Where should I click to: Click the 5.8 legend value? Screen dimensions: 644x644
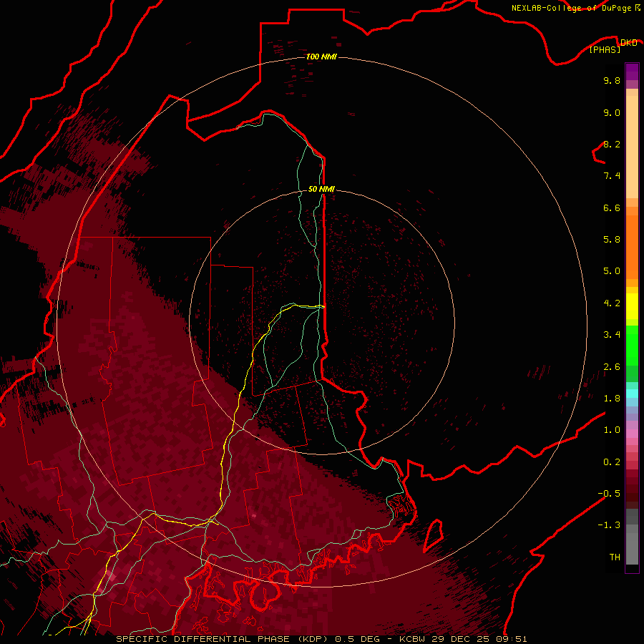pos(612,240)
